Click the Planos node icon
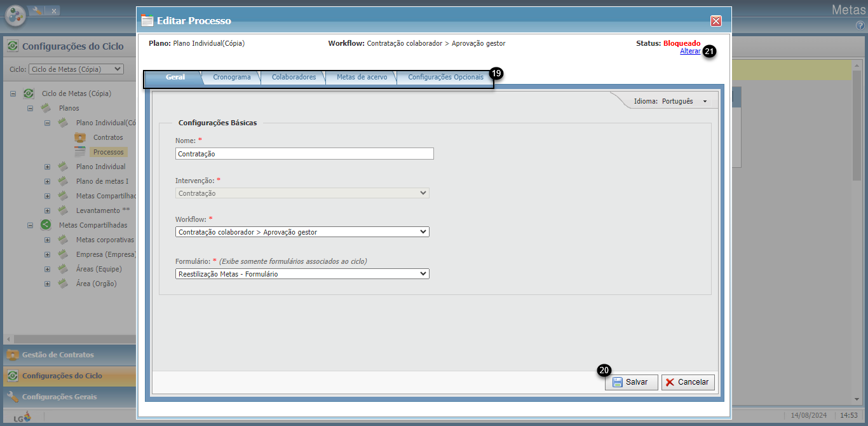 click(x=46, y=108)
